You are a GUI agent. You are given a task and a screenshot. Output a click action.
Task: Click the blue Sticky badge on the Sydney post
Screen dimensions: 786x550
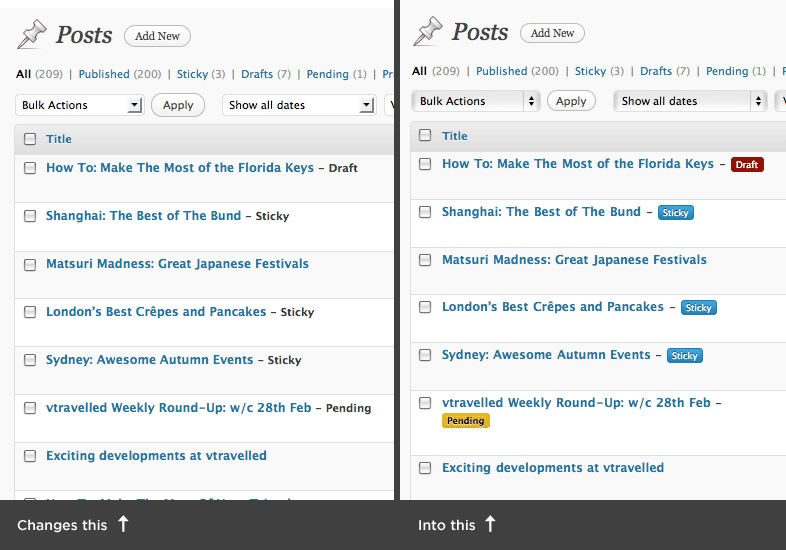[685, 356]
